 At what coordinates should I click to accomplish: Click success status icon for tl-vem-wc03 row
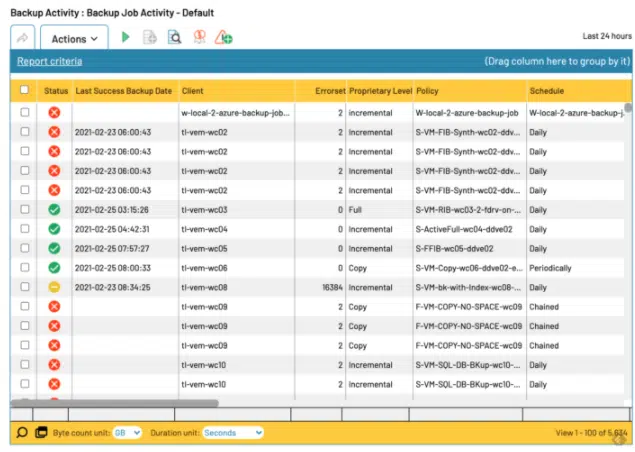pos(54,209)
